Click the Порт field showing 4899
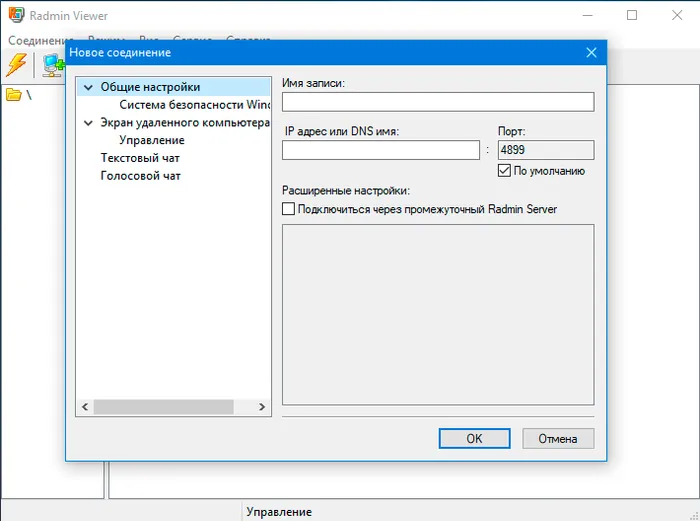This screenshot has width=700, height=521. pyautogui.click(x=546, y=150)
